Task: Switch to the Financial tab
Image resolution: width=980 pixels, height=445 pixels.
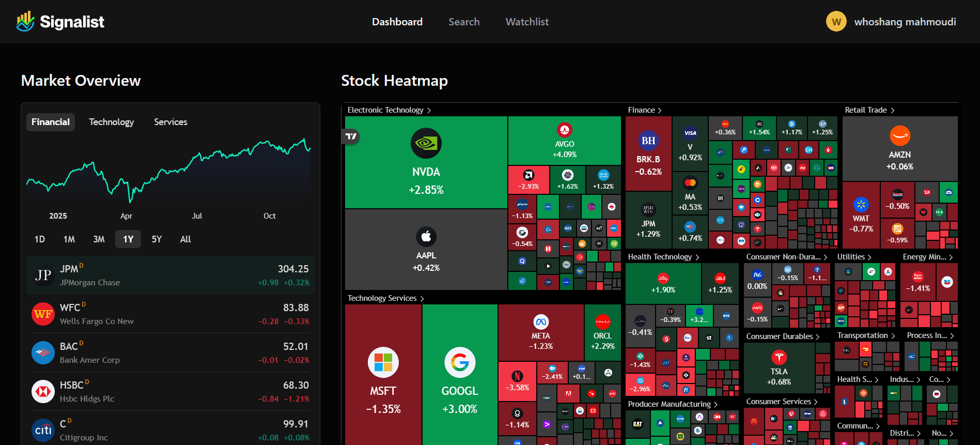Action: (x=51, y=122)
